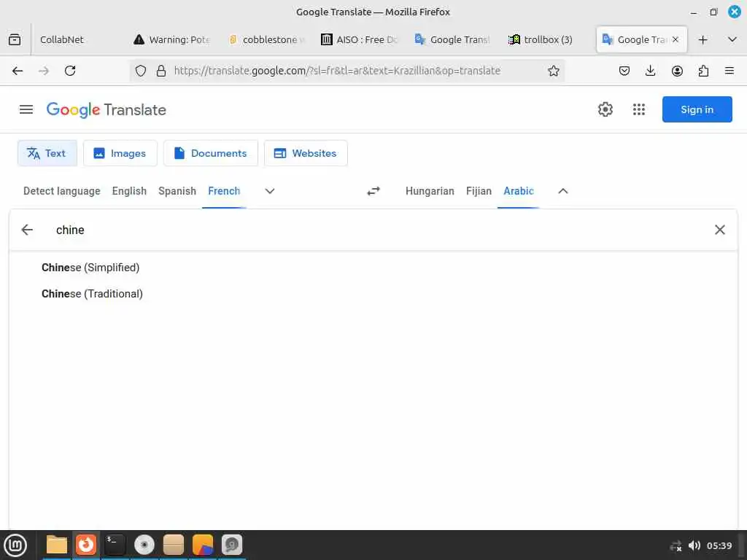Open Firefox View recent browsing icon
The height and width of the screenshot is (560, 747).
coord(15,39)
